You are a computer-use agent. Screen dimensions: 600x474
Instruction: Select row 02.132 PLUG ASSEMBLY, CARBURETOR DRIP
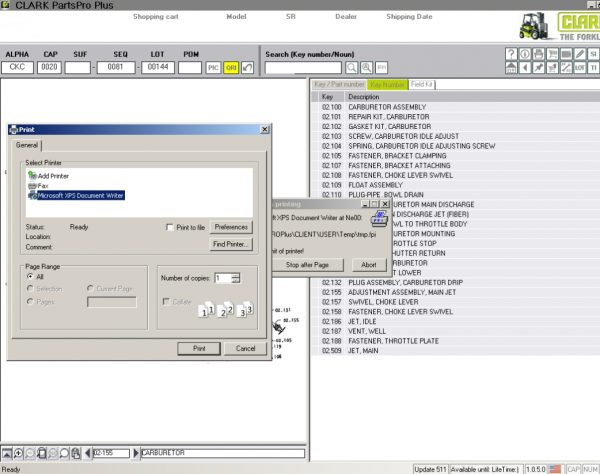click(455, 282)
